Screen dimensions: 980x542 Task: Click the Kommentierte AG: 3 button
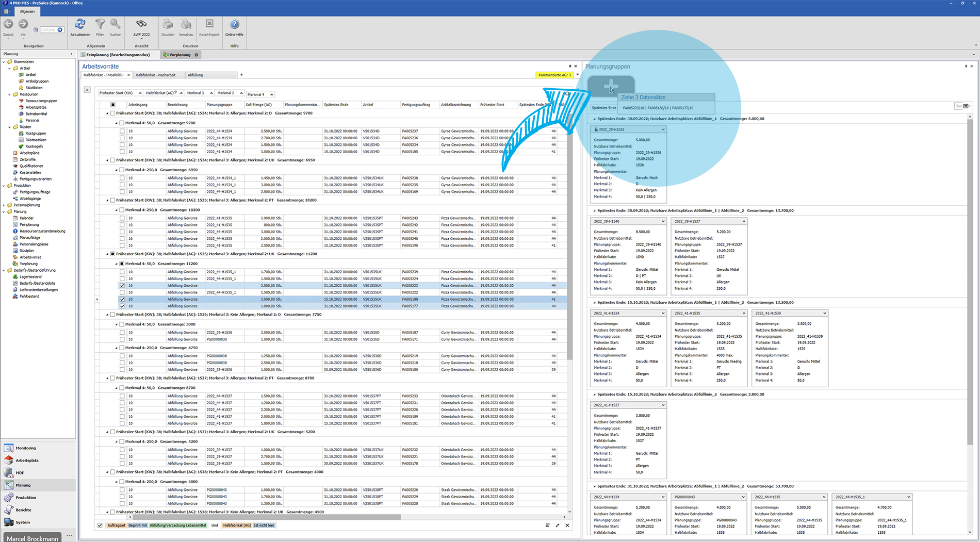554,75
